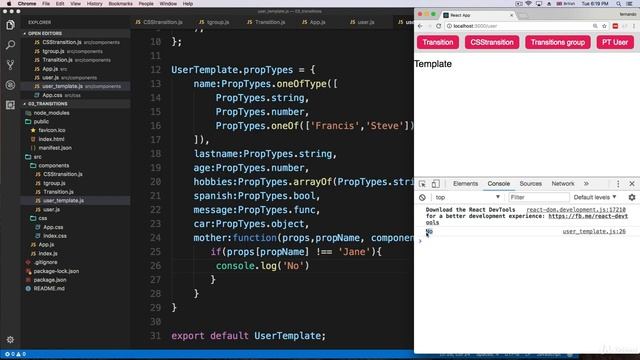
Task: Close the DevTools panel
Action: click(x=632, y=184)
